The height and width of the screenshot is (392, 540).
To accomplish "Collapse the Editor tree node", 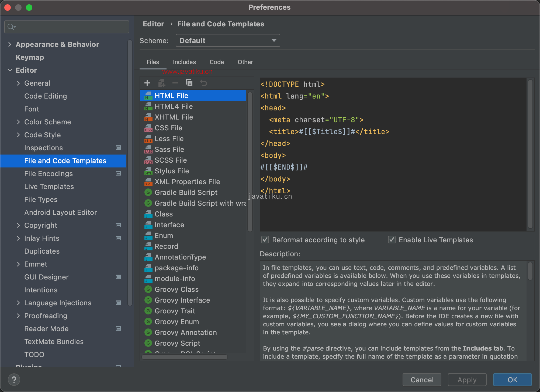I will [10, 70].
